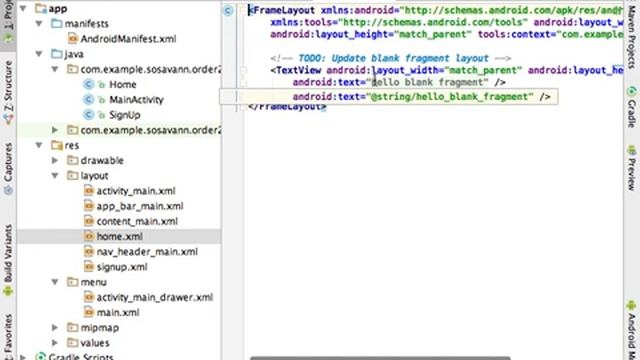Open the Home class
This screenshot has width=640, height=360.
tap(122, 84)
